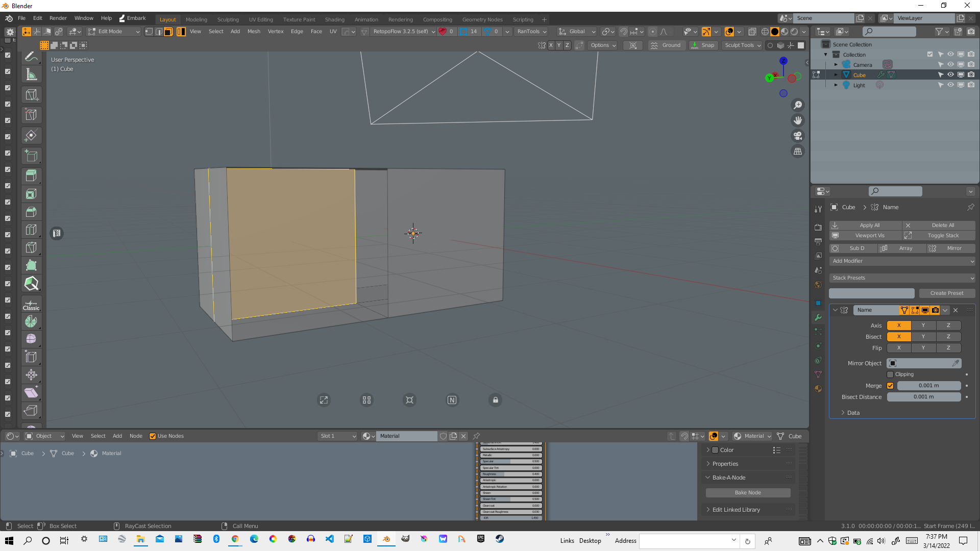Open the Stack Presets dropdown
The height and width of the screenshot is (551, 980).
point(902,278)
